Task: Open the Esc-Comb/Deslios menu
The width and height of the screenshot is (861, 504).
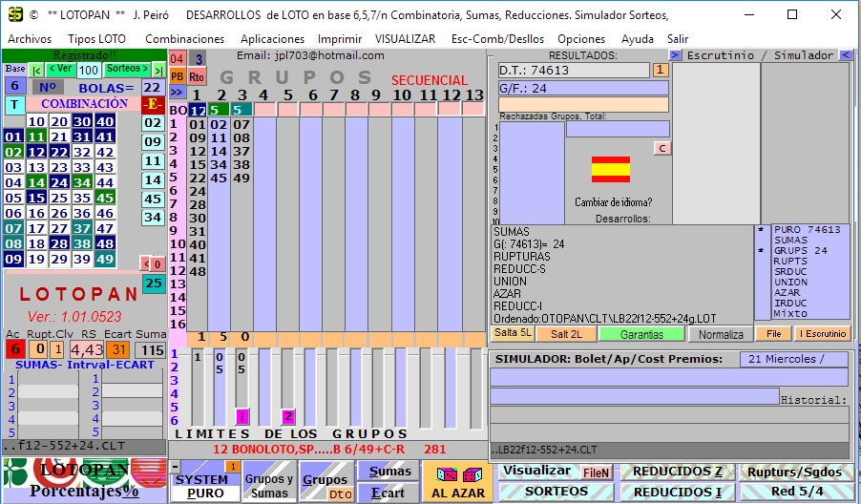Action: coord(497,39)
